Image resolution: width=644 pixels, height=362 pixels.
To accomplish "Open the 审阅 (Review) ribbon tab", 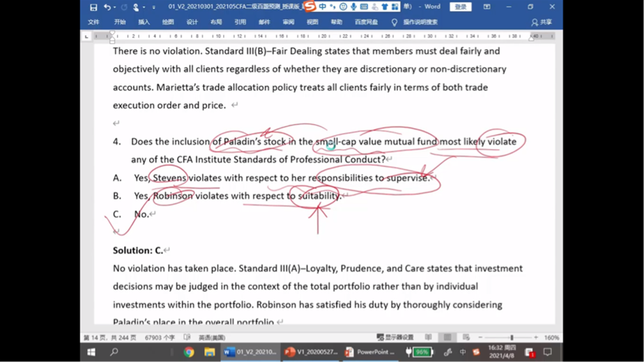I will (288, 22).
